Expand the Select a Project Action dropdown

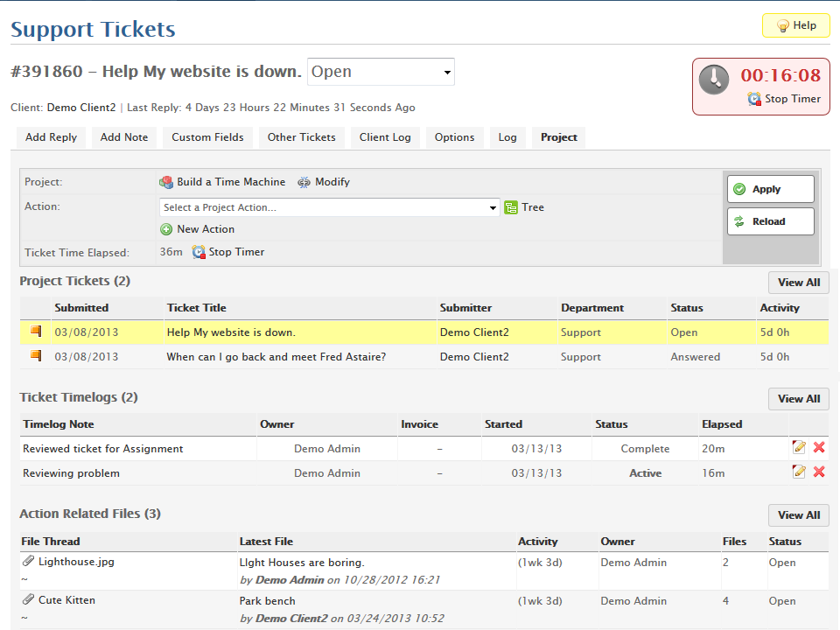coord(329,207)
